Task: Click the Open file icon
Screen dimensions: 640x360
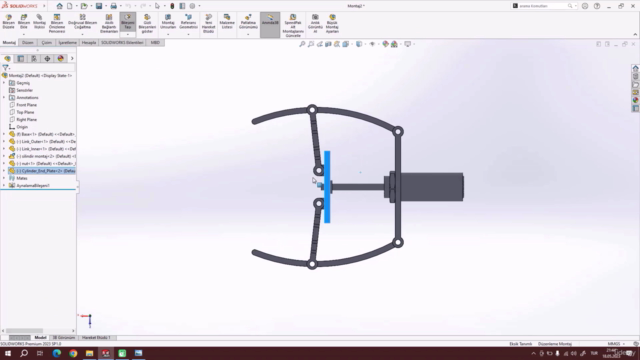Action: tap(84, 6)
